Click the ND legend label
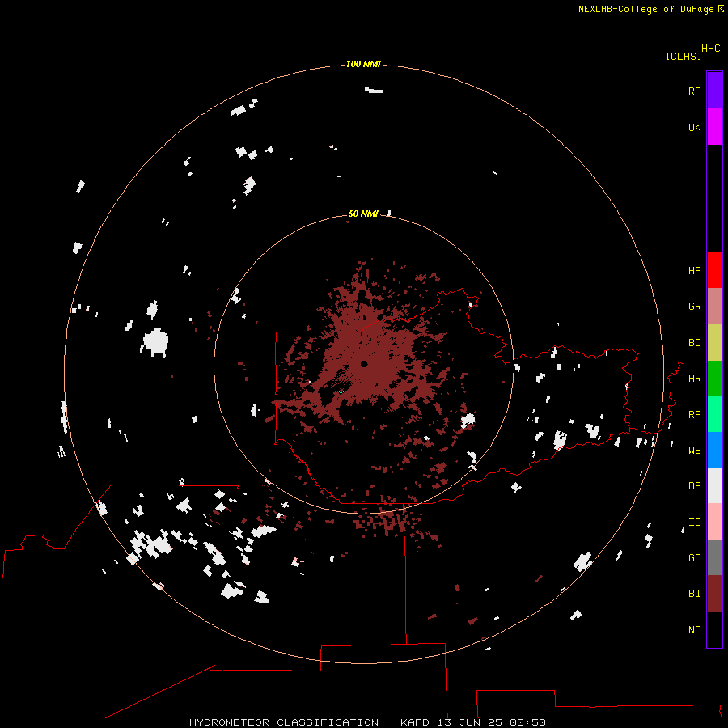This screenshot has height=728, width=728. (x=694, y=630)
